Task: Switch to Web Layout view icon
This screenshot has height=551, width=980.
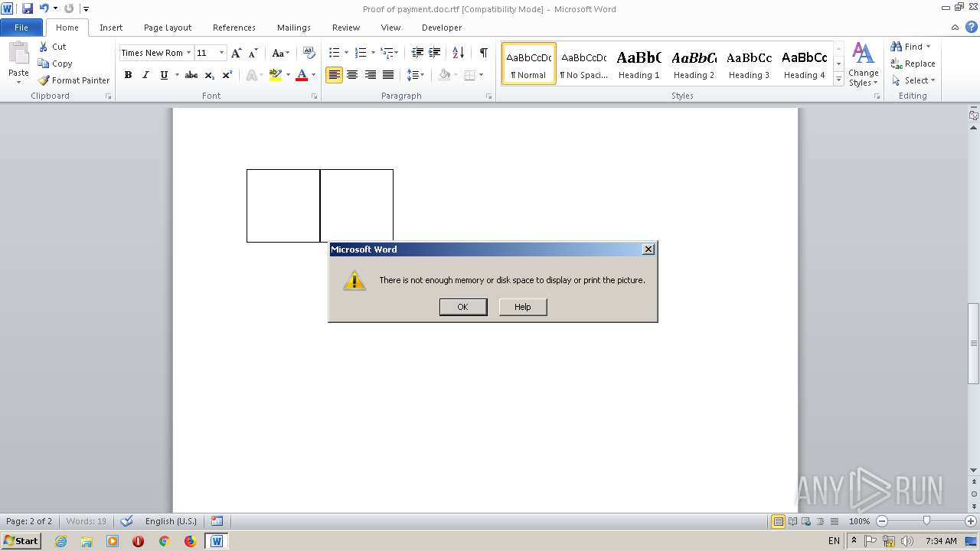Action: click(805, 521)
